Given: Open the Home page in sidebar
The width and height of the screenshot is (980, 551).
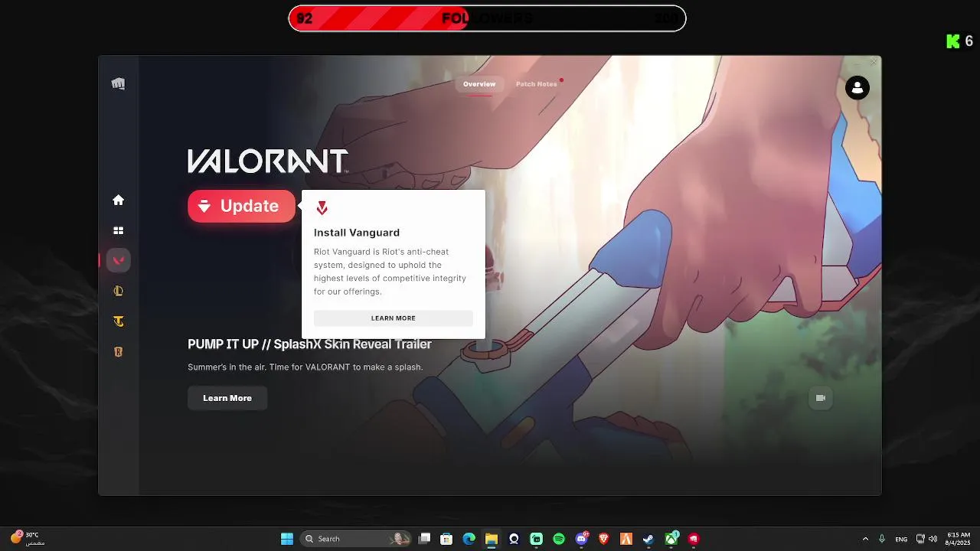Looking at the screenshot, I should click(x=118, y=201).
